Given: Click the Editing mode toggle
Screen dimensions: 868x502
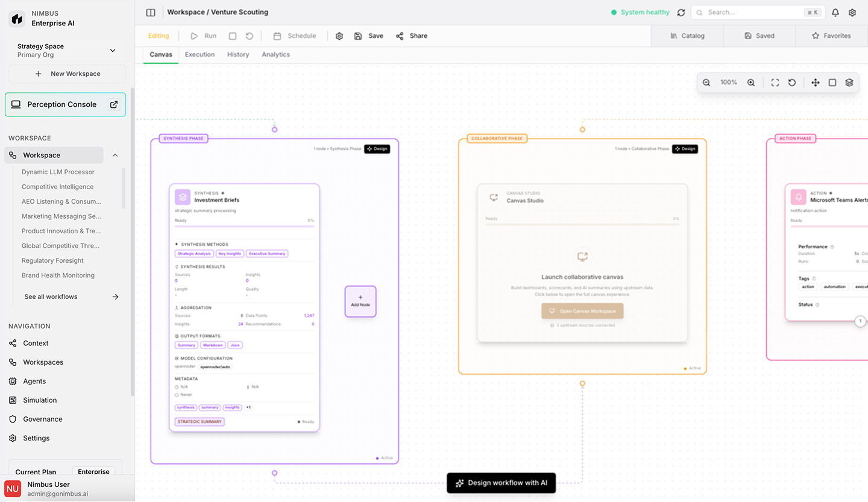Looking at the screenshot, I should (x=159, y=36).
